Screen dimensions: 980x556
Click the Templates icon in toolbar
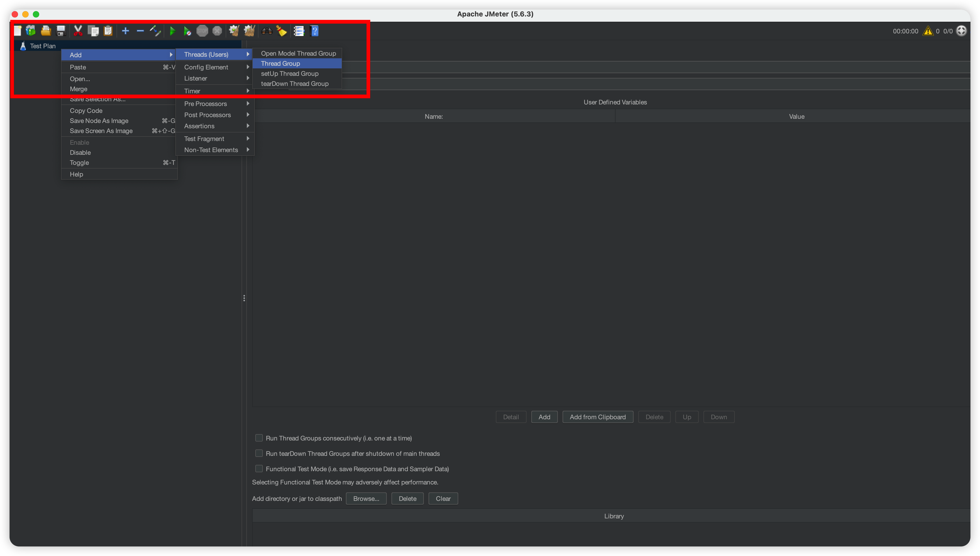(30, 31)
